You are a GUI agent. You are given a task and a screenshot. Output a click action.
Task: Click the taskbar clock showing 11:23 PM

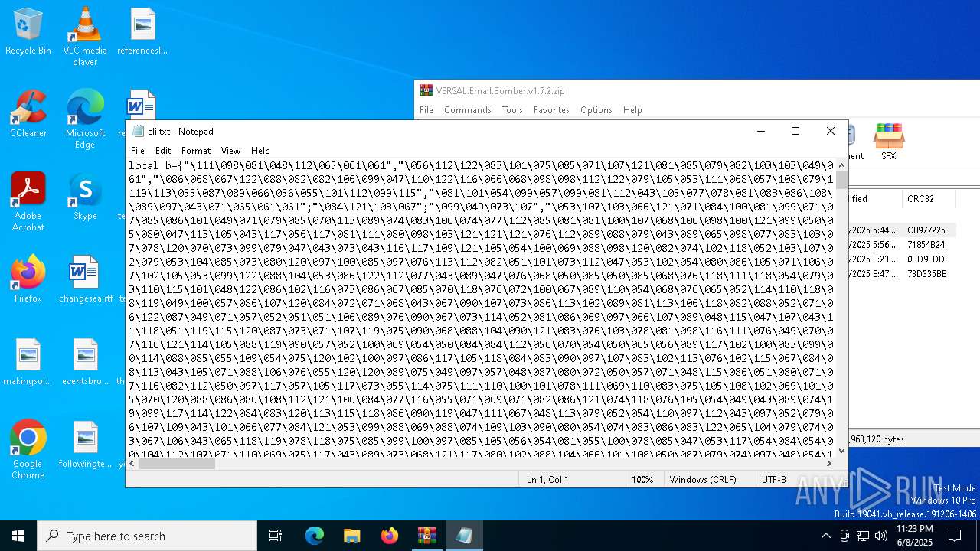tap(914, 536)
